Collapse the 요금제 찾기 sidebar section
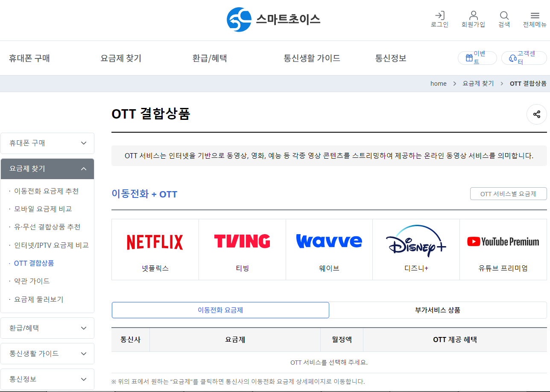The width and height of the screenshot is (550, 392). pyautogui.click(x=47, y=169)
